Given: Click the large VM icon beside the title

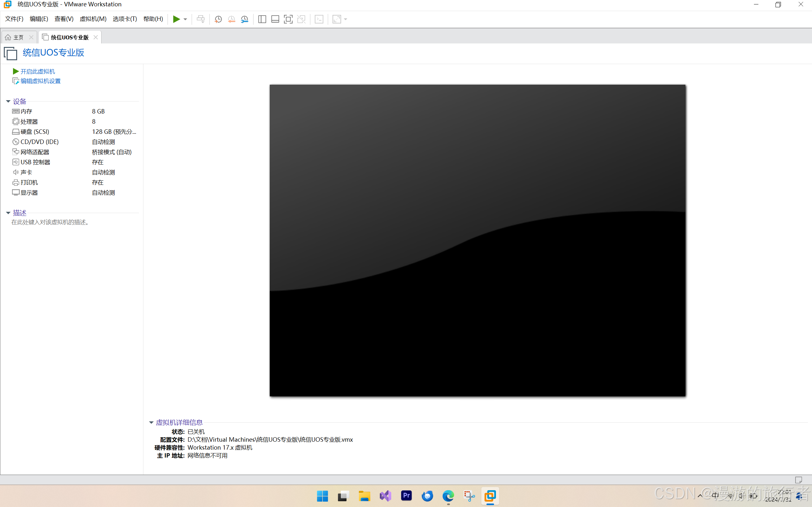Looking at the screenshot, I should coord(10,53).
